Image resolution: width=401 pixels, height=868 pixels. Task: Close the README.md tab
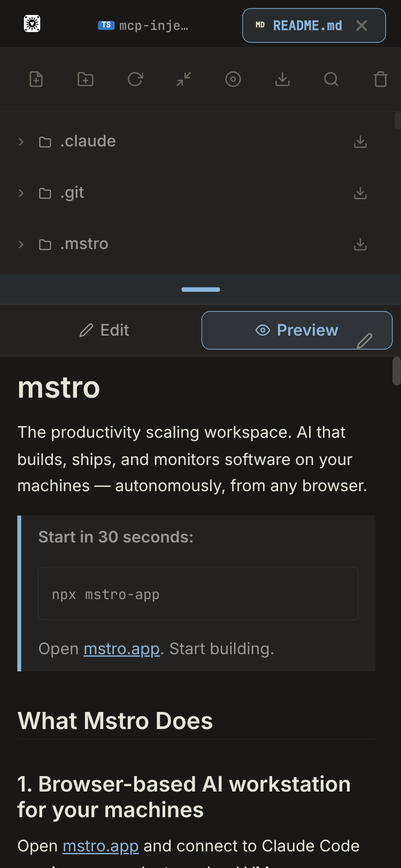pos(362,25)
